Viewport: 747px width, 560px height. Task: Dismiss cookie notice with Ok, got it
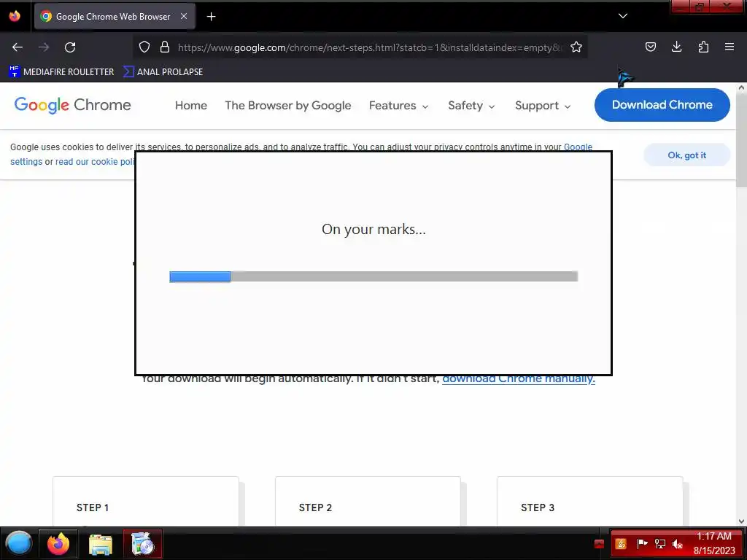click(x=686, y=155)
